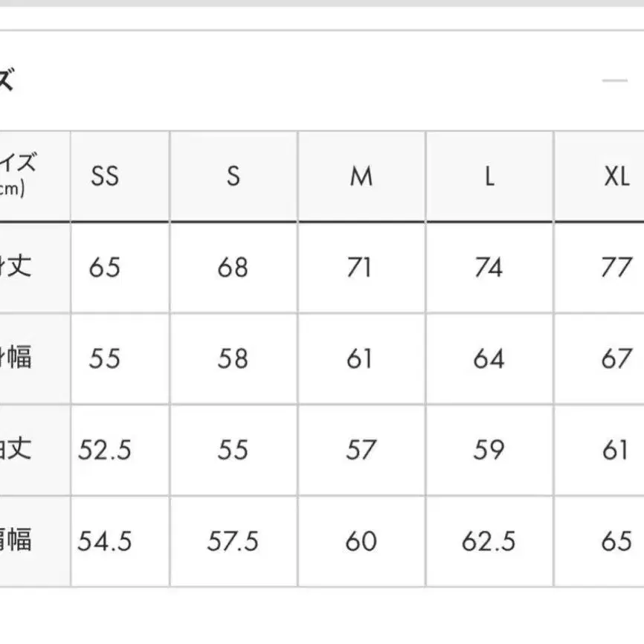The width and height of the screenshot is (644, 644).
Task: Click the value 67 in the XL column
Action: (616, 359)
